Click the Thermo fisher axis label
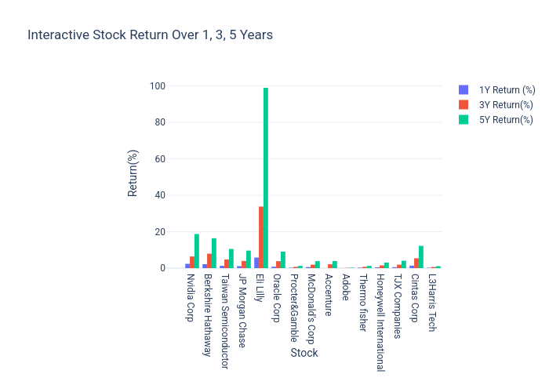Screen dimensions: 549x392 pyautogui.click(x=362, y=303)
